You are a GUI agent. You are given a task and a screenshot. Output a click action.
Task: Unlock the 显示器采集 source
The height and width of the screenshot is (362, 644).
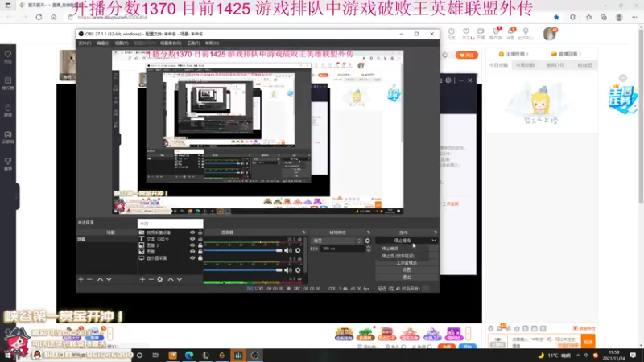click(200, 258)
